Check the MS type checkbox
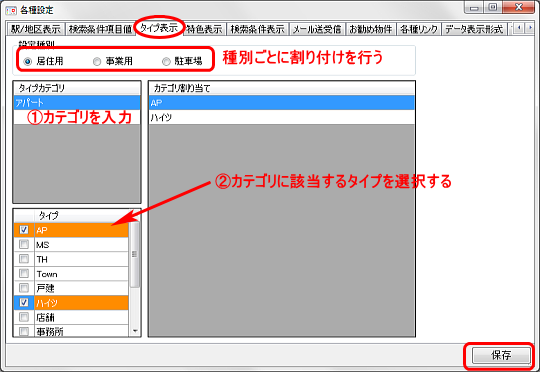Screen dimensions: 540x372 (24, 244)
